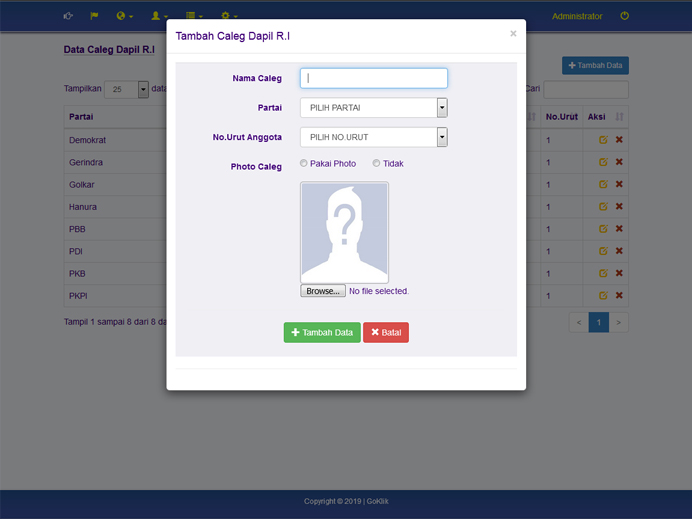Open the gear settings menu in navbar
692x519 pixels.
coord(229,16)
